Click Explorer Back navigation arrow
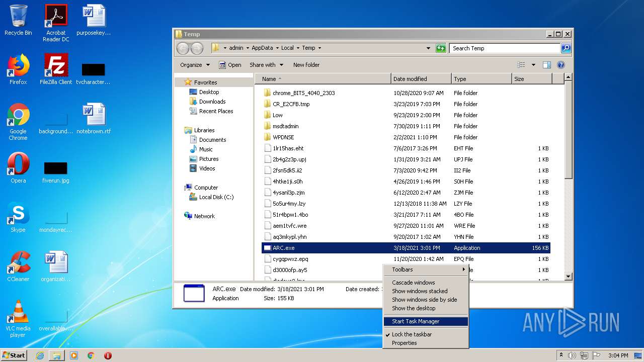 pyautogui.click(x=183, y=48)
